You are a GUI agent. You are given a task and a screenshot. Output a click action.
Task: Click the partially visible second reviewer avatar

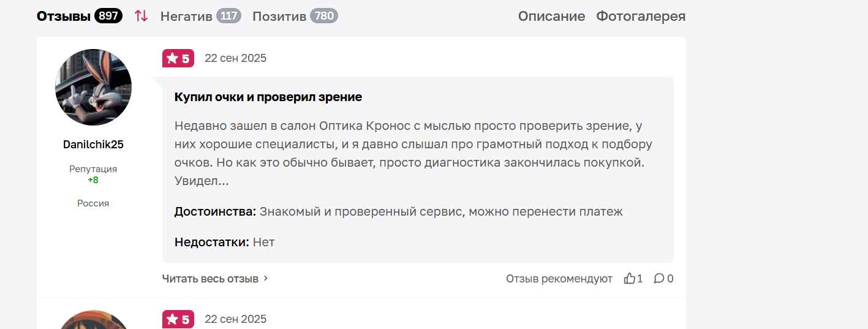tap(93, 320)
